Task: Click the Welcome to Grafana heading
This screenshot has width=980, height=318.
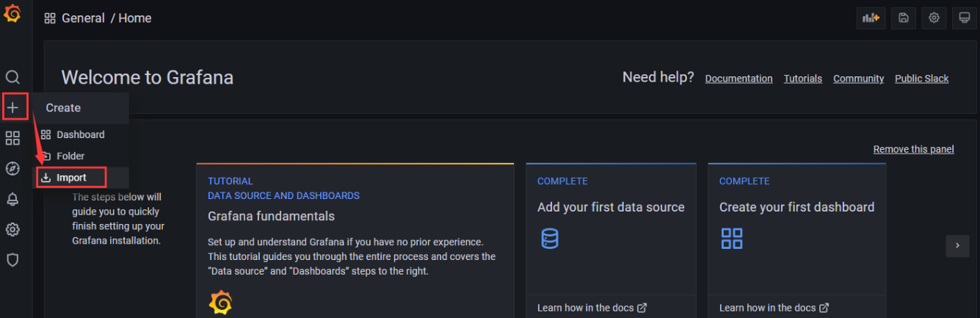Action: tap(148, 77)
